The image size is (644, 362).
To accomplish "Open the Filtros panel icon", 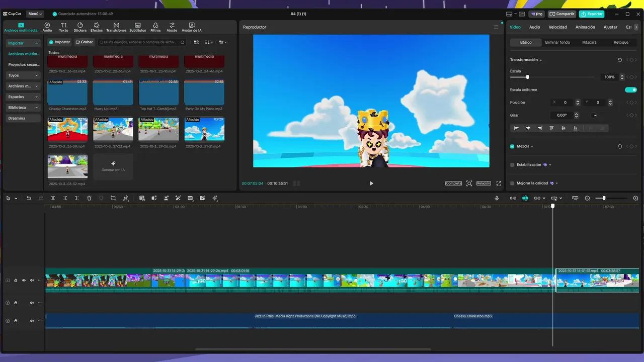I will point(155,27).
